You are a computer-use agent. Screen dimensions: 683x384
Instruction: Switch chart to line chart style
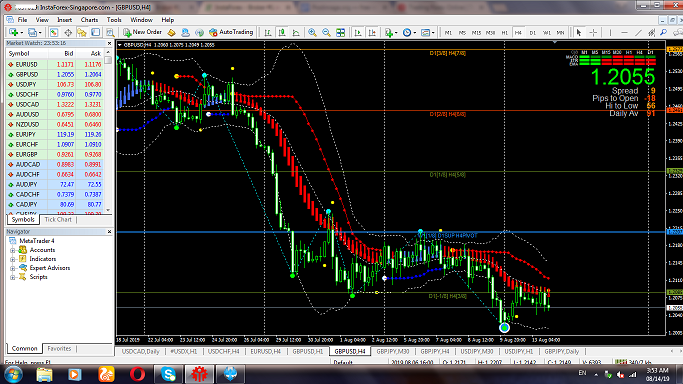pos(296,32)
